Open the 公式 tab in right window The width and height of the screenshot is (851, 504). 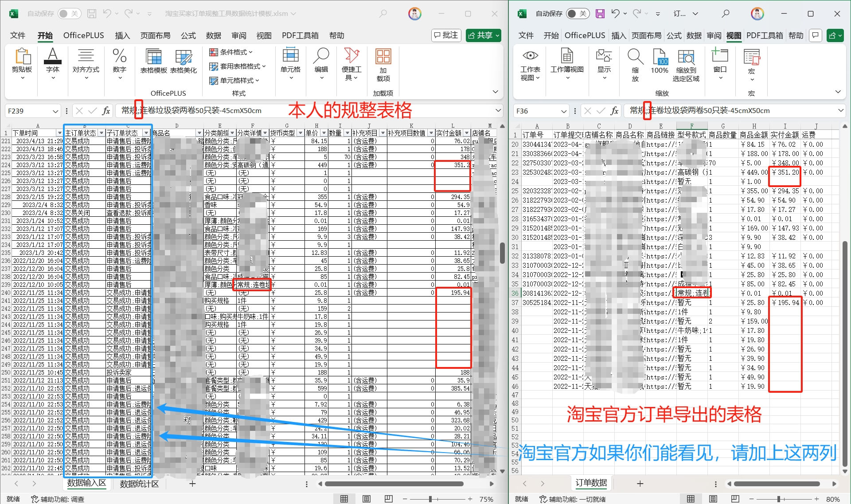point(674,35)
